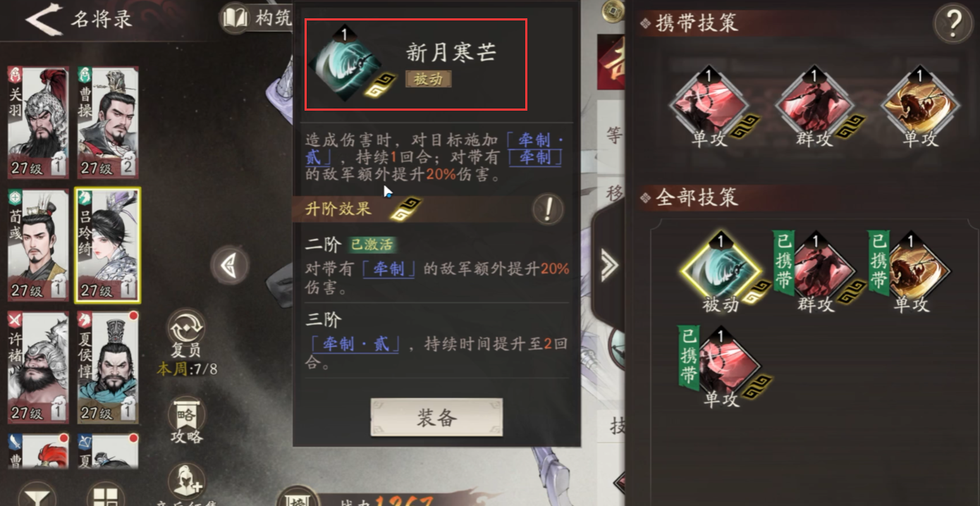This screenshot has width=980, height=506.
Task: Select the 被动 skill icon in 全部技策
Action: click(721, 269)
